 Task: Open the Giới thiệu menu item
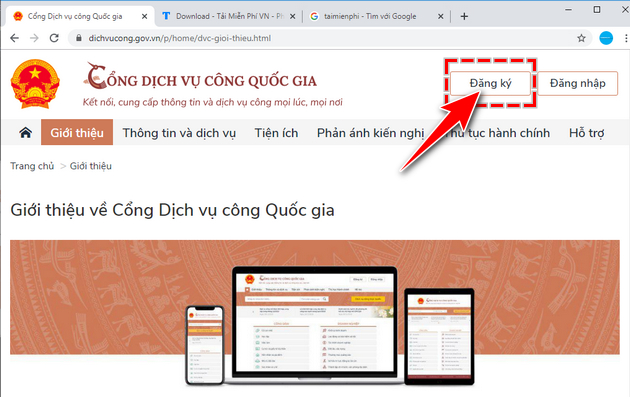pos(77,133)
